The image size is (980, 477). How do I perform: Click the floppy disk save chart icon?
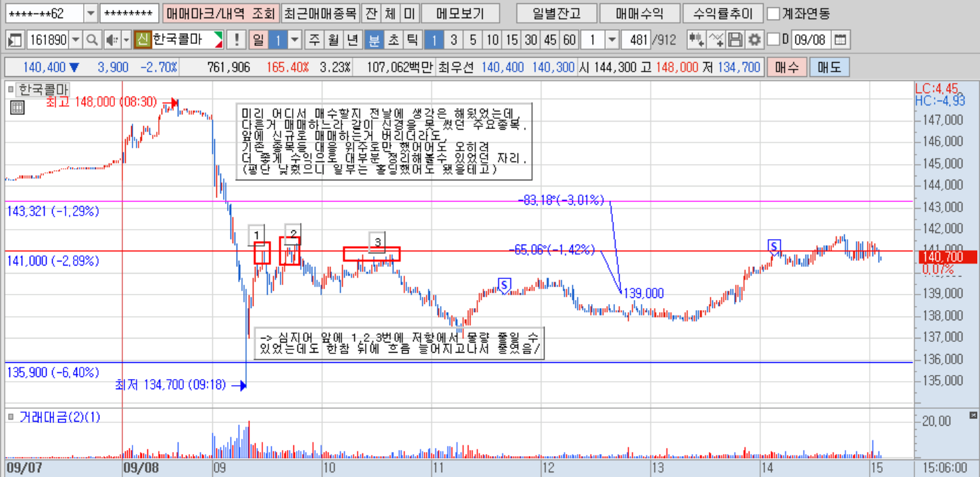pos(735,40)
